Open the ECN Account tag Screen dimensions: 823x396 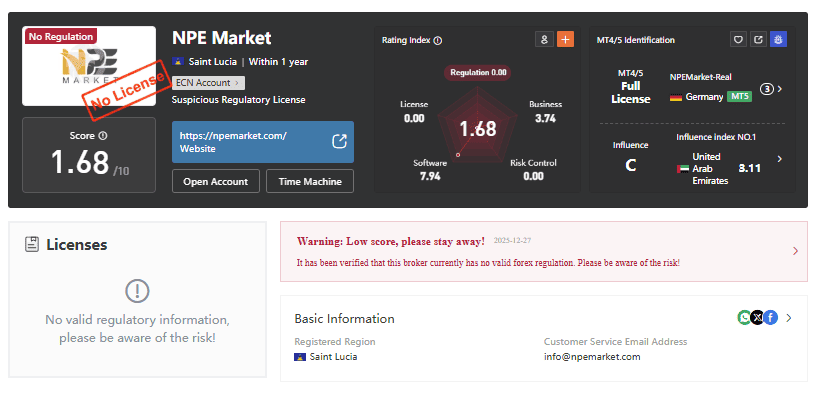[208, 83]
